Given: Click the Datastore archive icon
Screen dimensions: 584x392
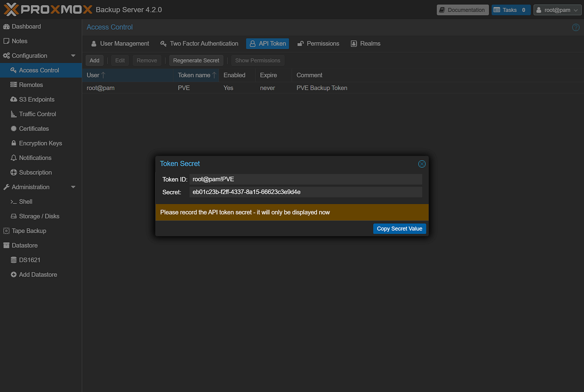Looking at the screenshot, I should (6, 246).
